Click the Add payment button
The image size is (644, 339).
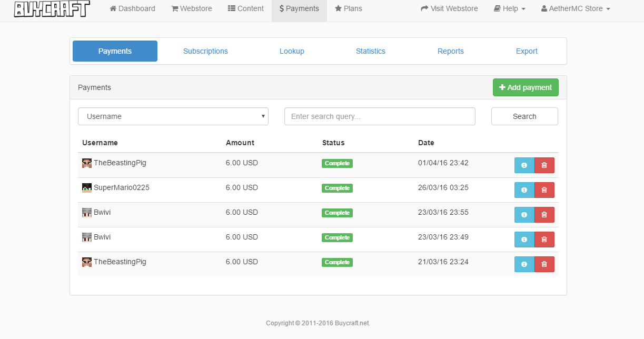click(x=526, y=87)
